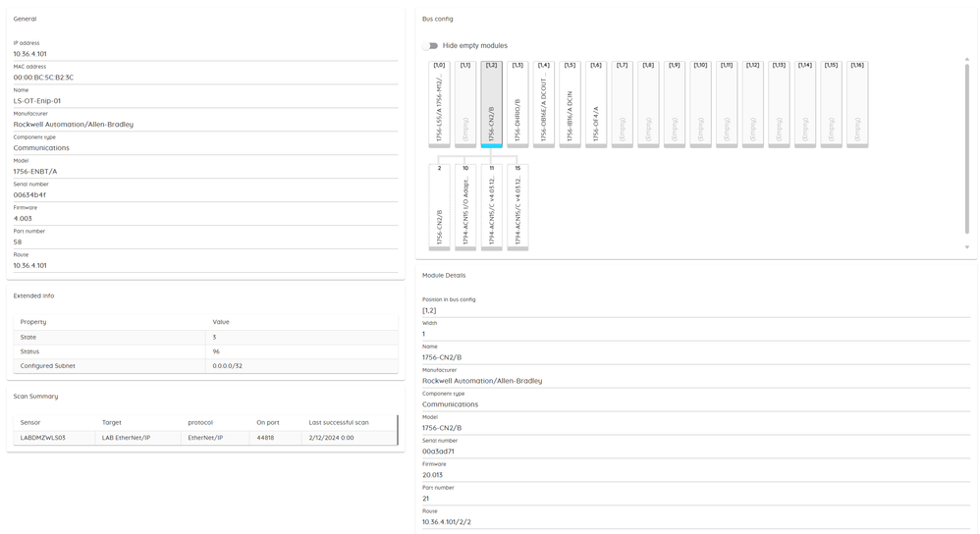Select child node 11 1794-ACN15/C module
This screenshot has height=534, width=980.
[492, 207]
